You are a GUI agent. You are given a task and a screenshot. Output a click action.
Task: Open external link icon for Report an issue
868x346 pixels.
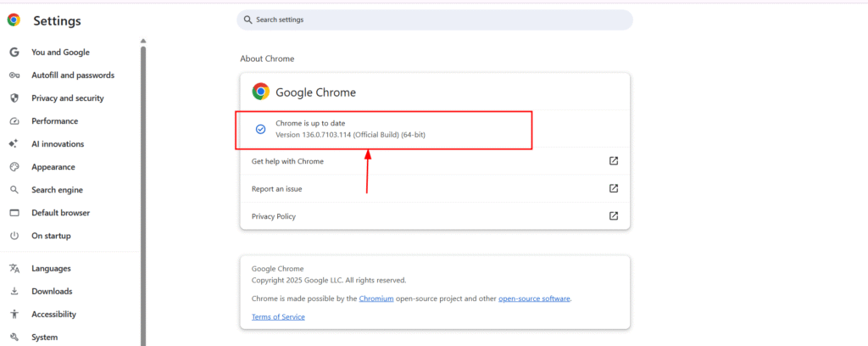614,188
